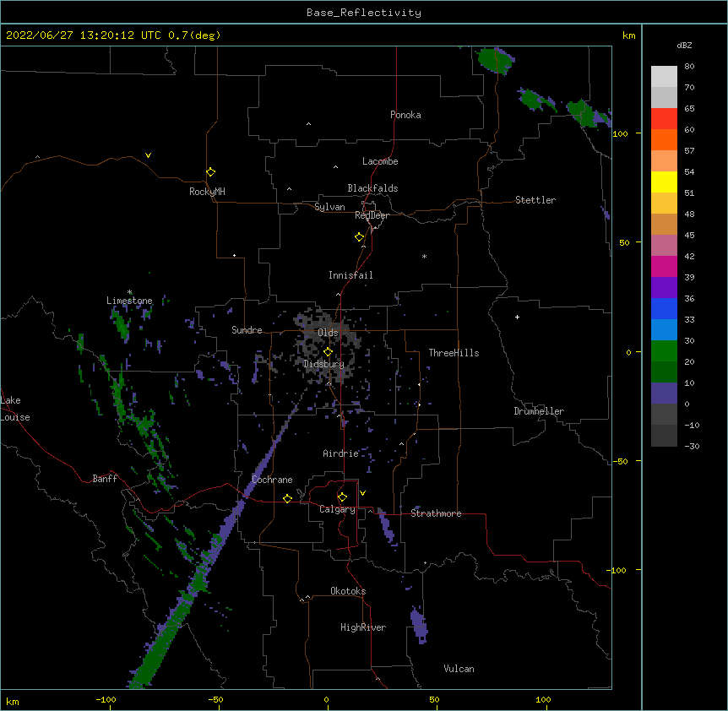
Task: Click the white caret marker west of Ponoka
Action: 308,124
